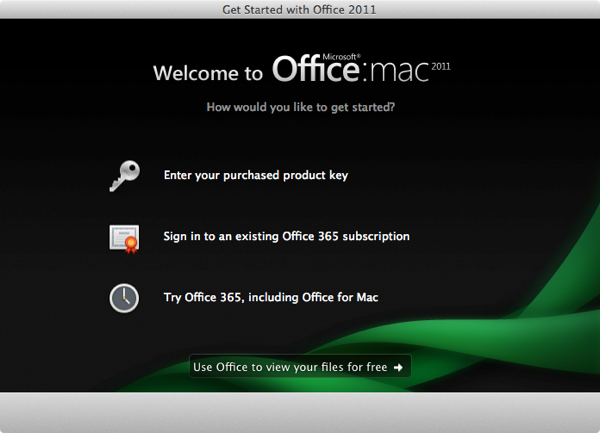
Task: Click the How would you like to get started? text
Action: coord(300,107)
